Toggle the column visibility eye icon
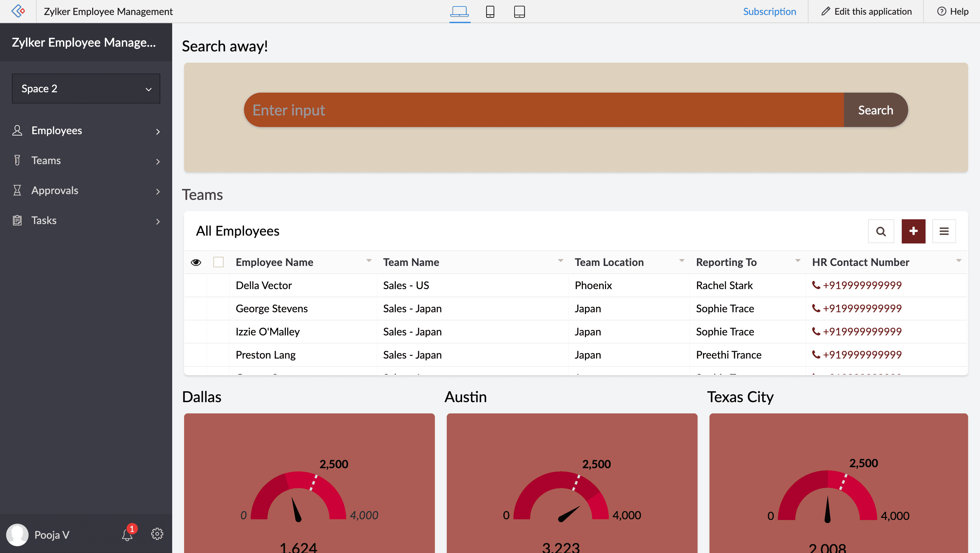Image resolution: width=980 pixels, height=553 pixels. (x=196, y=262)
